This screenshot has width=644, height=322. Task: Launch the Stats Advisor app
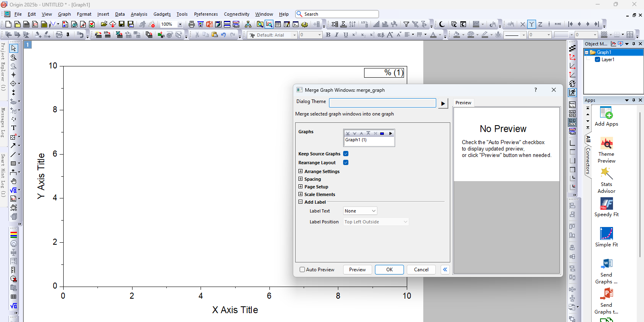(x=606, y=173)
